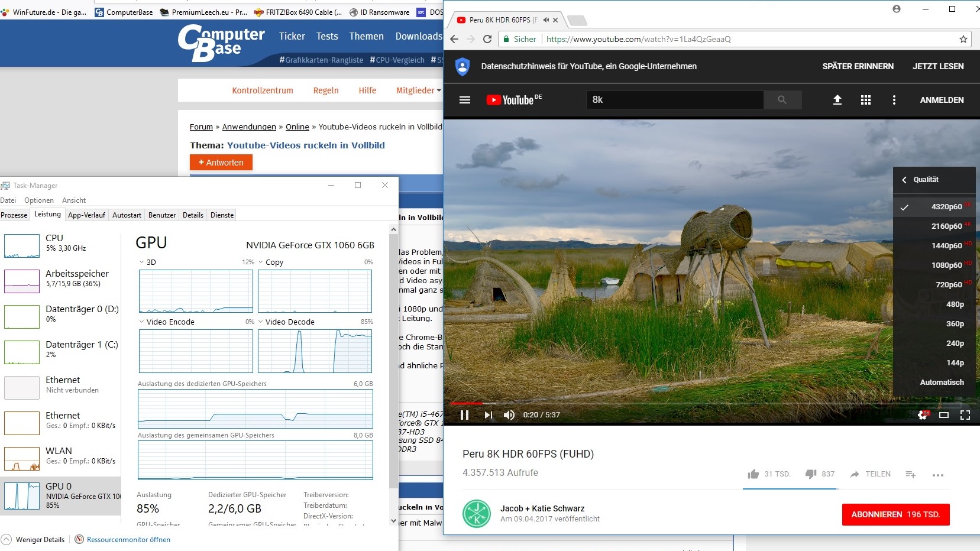Select WLAN in performance sidebar
The image size is (980, 551).
(60, 459)
